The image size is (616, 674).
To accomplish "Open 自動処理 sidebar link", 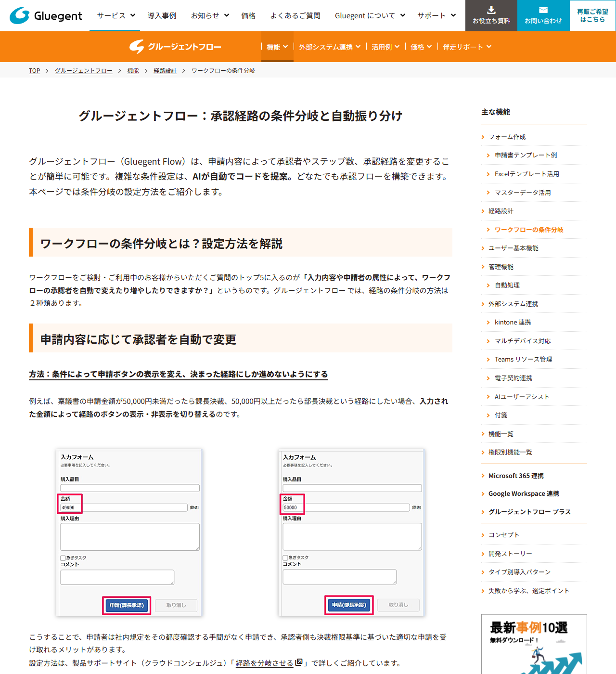I will coord(507,285).
